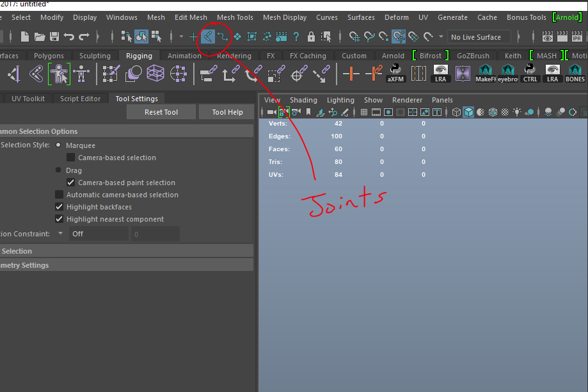Select the Marquee selection style
The image size is (588, 392).
tap(58, 145)
